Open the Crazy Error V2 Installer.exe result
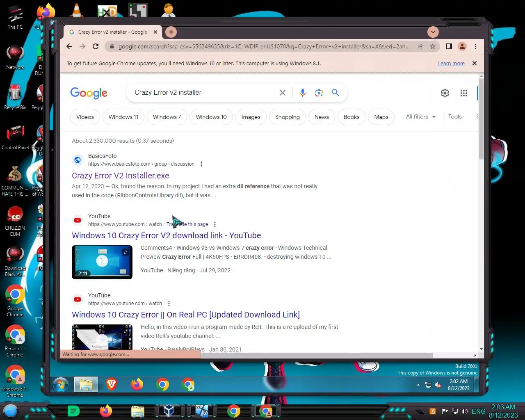525x420 pixels. click(x=121, y=176)
